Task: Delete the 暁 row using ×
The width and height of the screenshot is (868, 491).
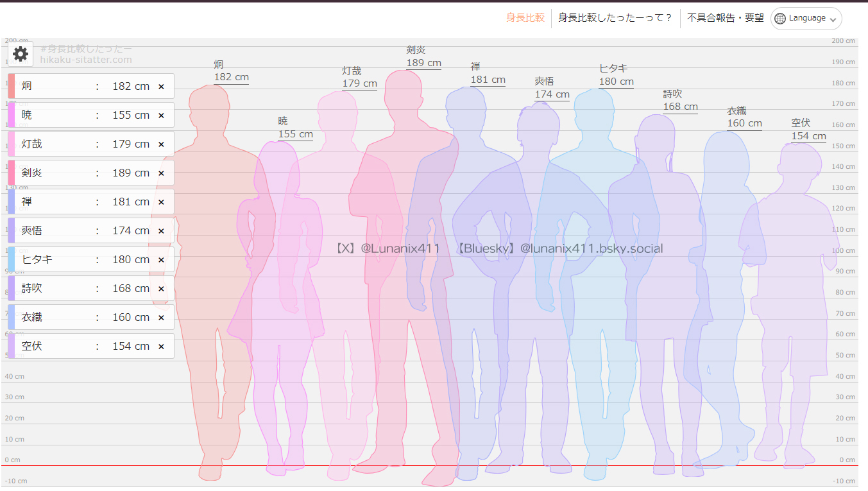Action: click(x=161, y=115)
